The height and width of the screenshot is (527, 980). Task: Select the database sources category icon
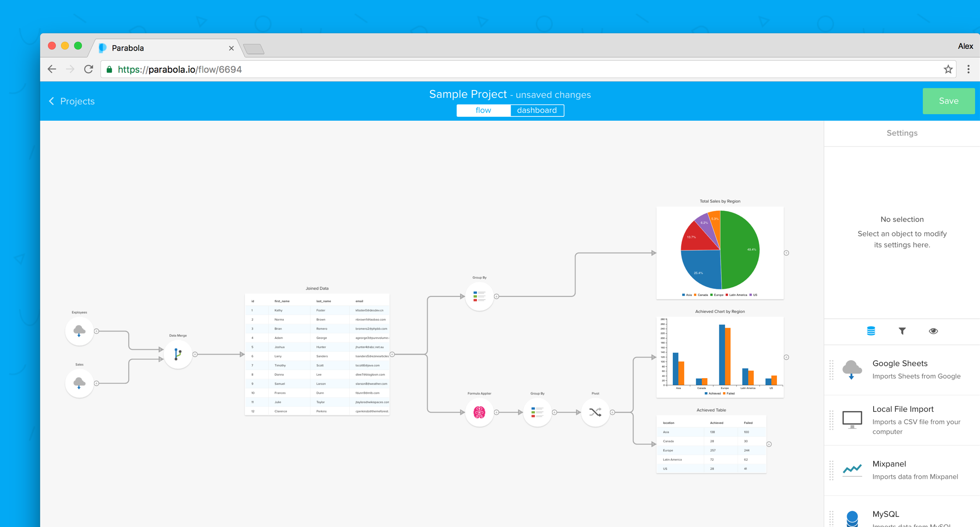[871, 331]
